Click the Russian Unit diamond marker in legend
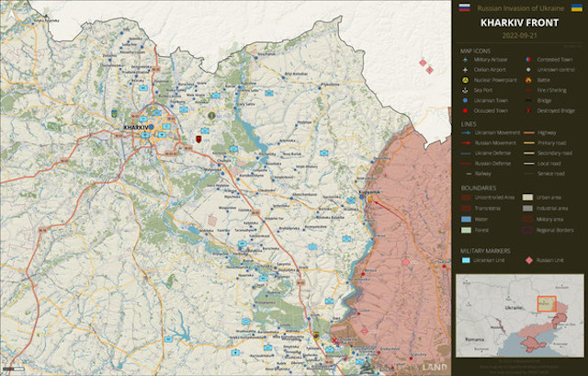Image resolution: width=588 pixels, height=376 pixels. click(527, 261)
